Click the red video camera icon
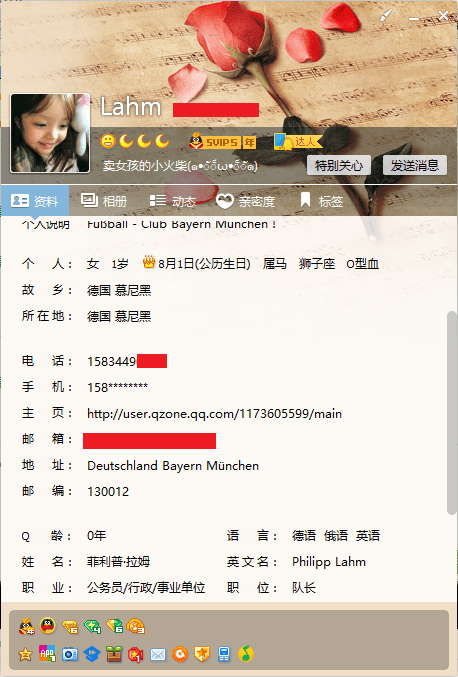The height and width of the screenshot is (677, 458). 136,655
